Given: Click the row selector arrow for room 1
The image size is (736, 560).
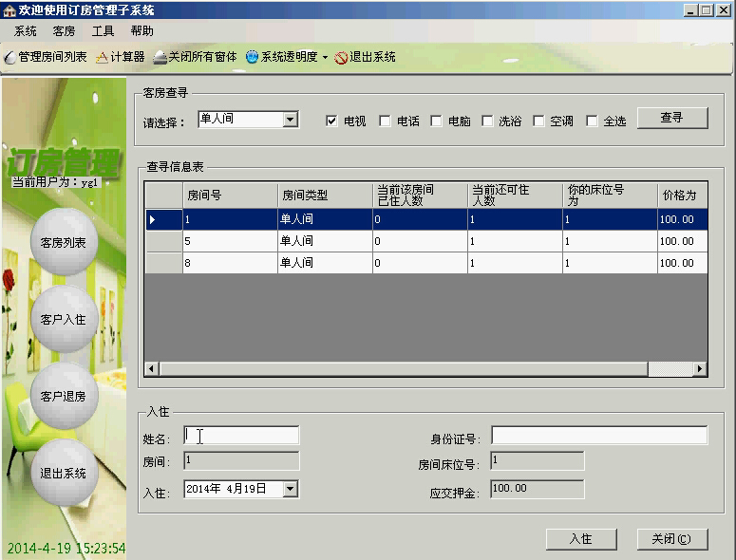Looking at the screenshot, I should 163,219.
